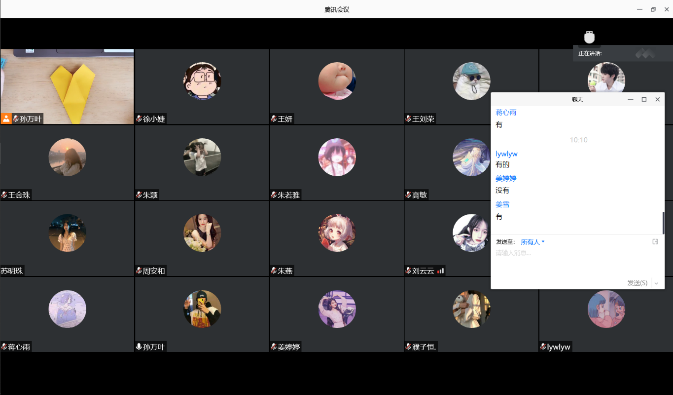Click sender name 蒋心雨 in the chat
Screen dimensions: 673x395
coord(506,112)
